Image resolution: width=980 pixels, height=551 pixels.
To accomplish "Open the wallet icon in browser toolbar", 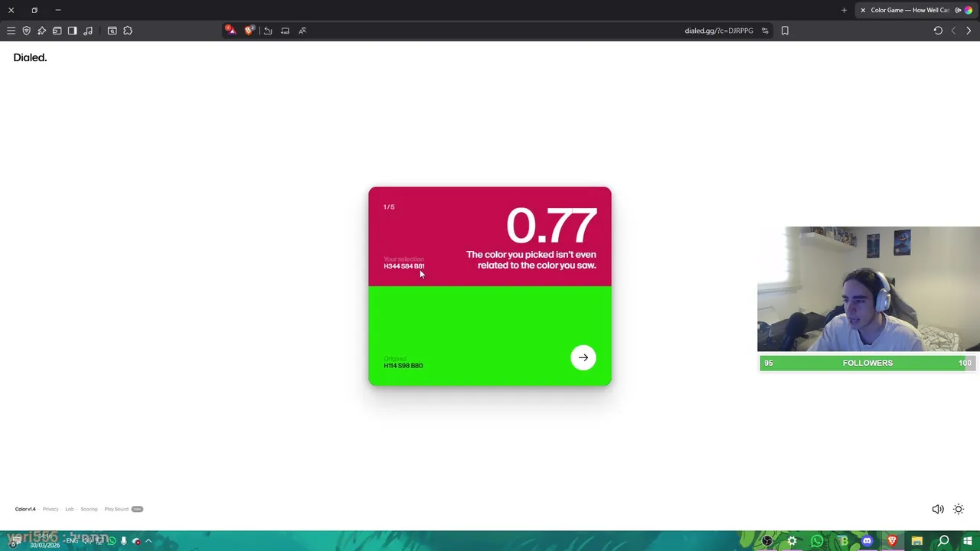I will tap(57, 31).
